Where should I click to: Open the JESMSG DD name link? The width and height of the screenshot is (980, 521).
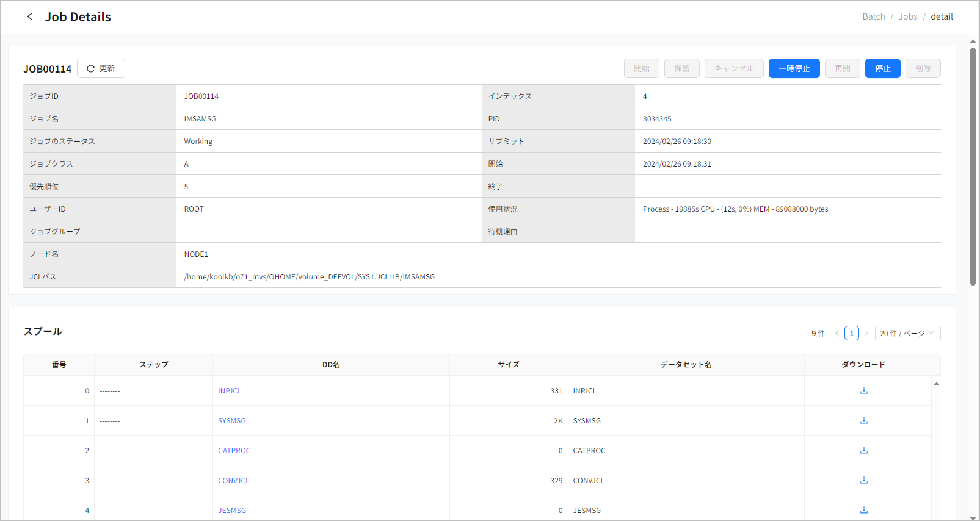[232, 511]
